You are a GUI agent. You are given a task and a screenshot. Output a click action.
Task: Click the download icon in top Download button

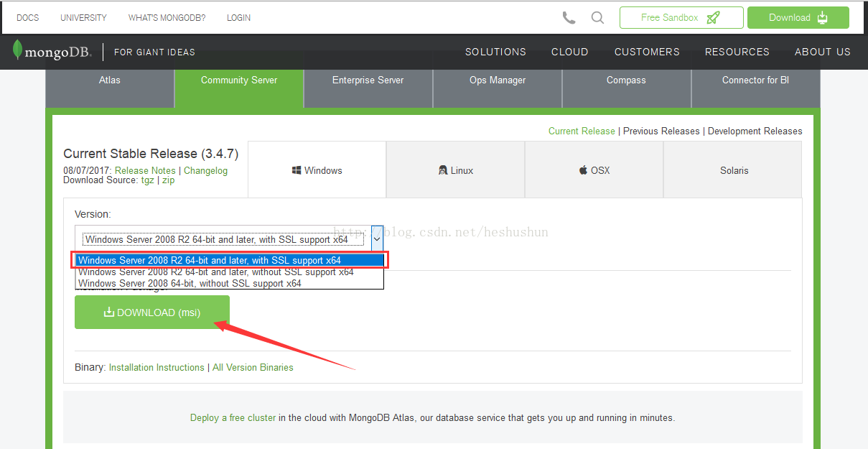[x=823, y=18]
